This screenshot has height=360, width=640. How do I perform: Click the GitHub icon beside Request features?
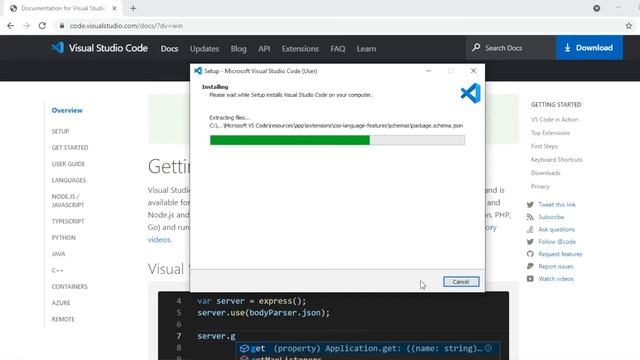(530, 254)
